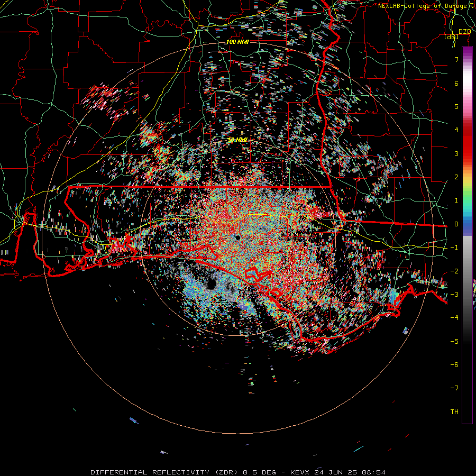476x476 pixels.
Task: Click the "-6" value on the scale
Action: (454, 365)
